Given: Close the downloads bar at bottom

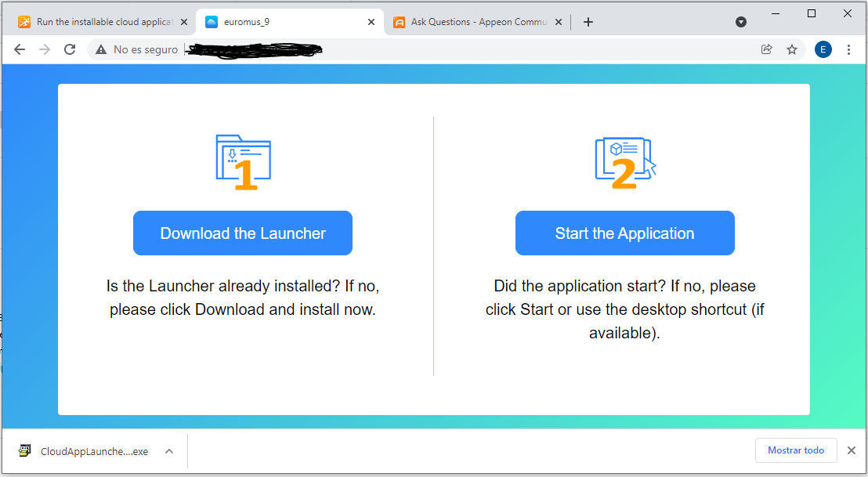Looking at the screenshot, I should 852,450.
